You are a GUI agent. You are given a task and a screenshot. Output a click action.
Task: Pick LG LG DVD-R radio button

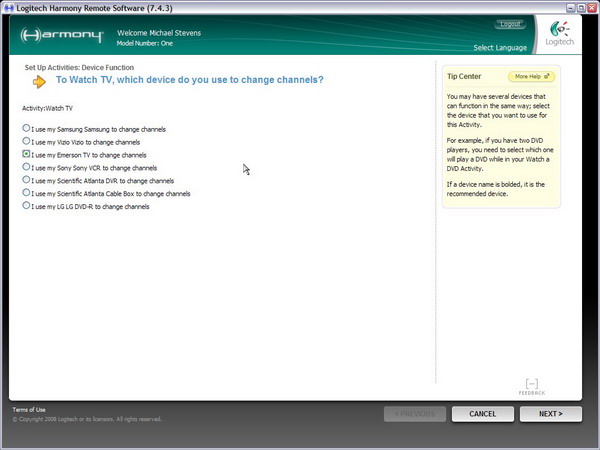click(26, 205)
